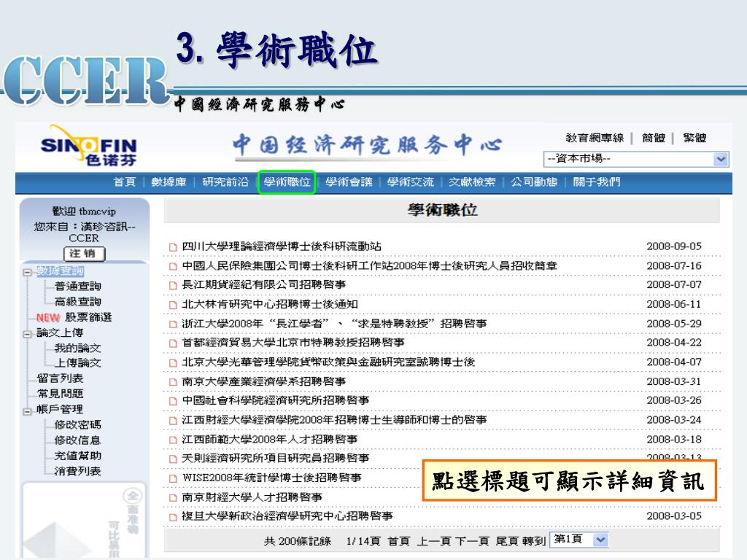This screenshot has height=560, width=747.
Task: Click document icon beside 江西師範大學 posting
Action: 173,440
